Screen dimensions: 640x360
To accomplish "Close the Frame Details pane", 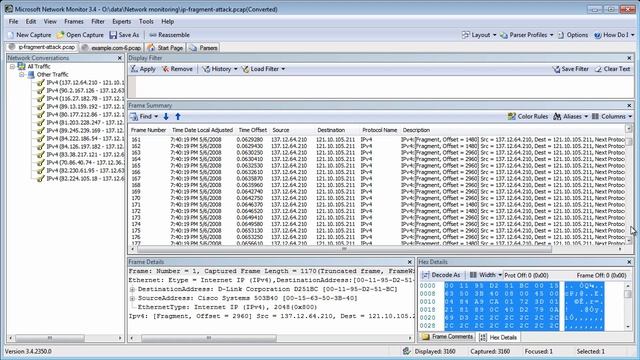I will point(409,262).
